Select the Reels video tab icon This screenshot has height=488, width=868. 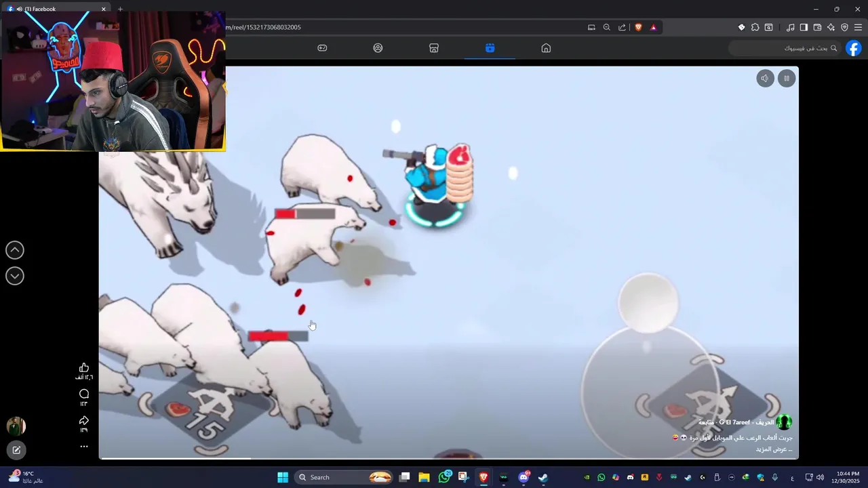tap(490, 48)
